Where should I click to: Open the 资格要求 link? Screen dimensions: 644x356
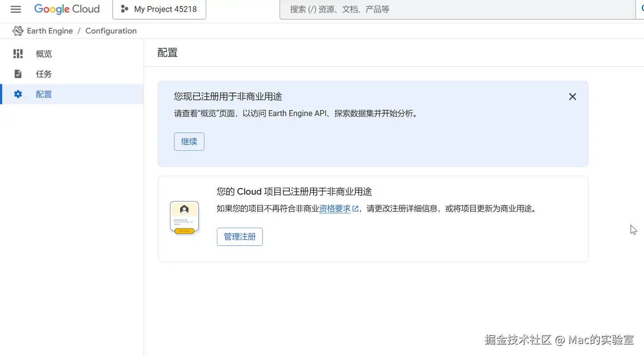click(335, 209)
